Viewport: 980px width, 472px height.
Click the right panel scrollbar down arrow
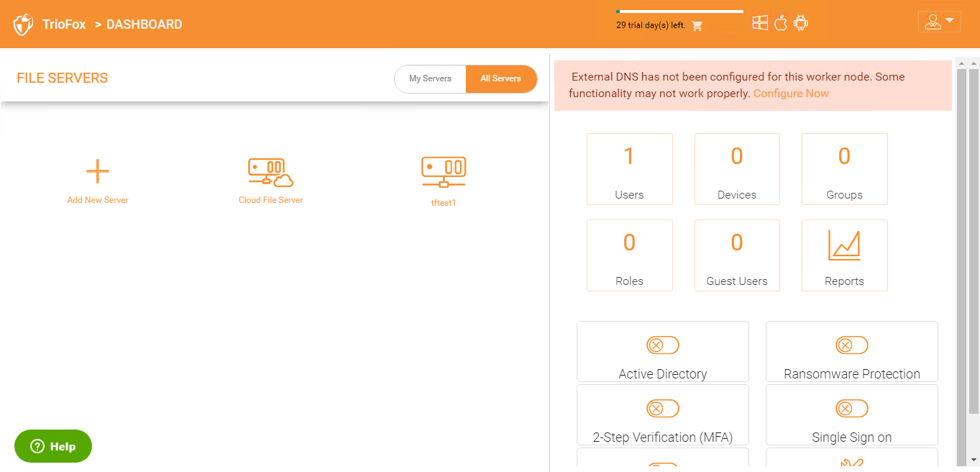974,460
